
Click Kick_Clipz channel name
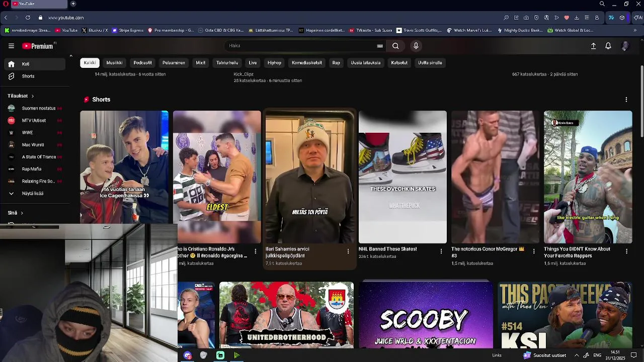point(244,74)
